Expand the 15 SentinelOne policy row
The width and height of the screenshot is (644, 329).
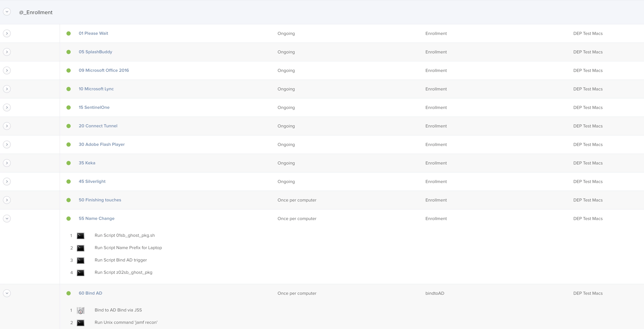[7, 107]
